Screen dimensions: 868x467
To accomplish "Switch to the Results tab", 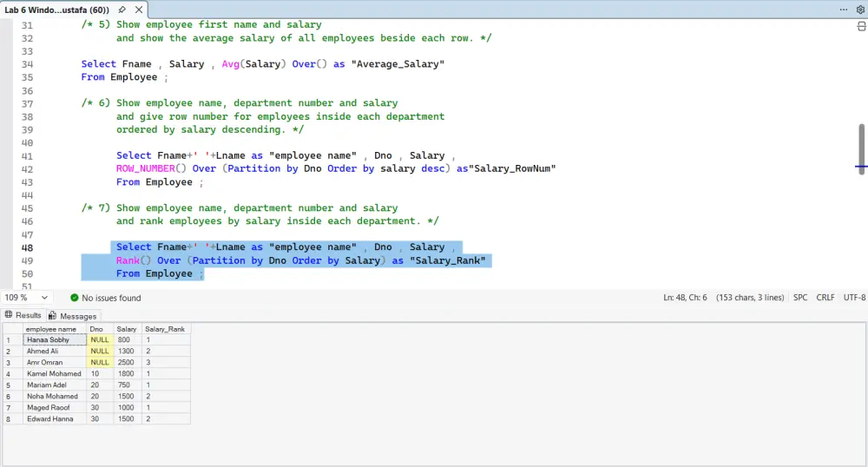I will point(23,315).
